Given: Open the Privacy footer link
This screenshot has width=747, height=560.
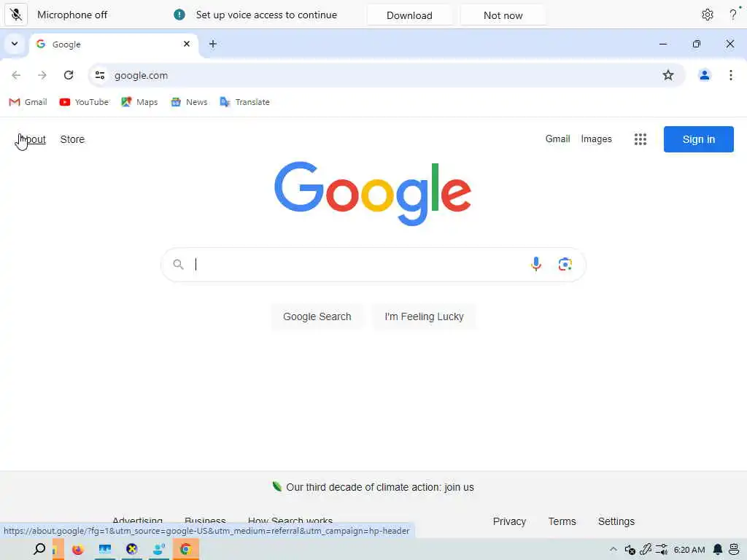Looking at the screenshot, I should (x=509, y=521).
